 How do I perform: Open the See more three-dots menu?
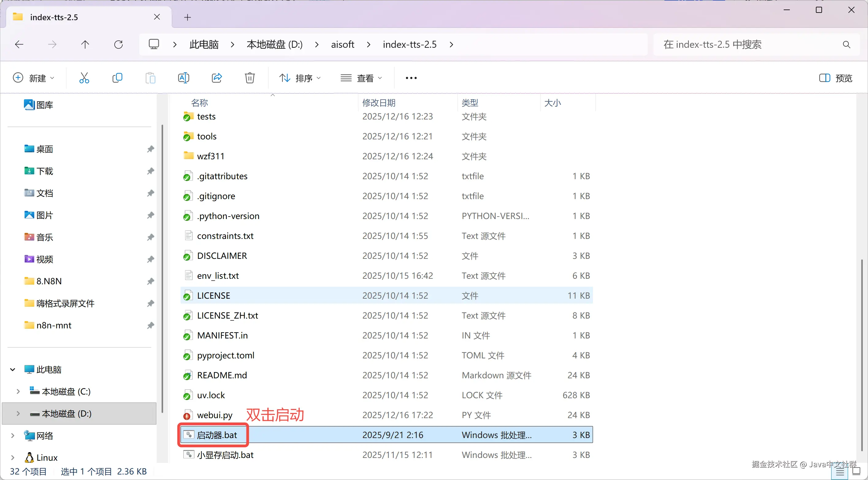coord(411,78)
